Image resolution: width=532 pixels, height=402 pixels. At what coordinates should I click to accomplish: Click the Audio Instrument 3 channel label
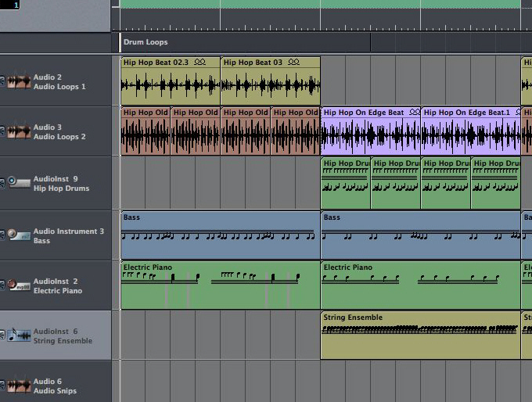pos(69,231)
